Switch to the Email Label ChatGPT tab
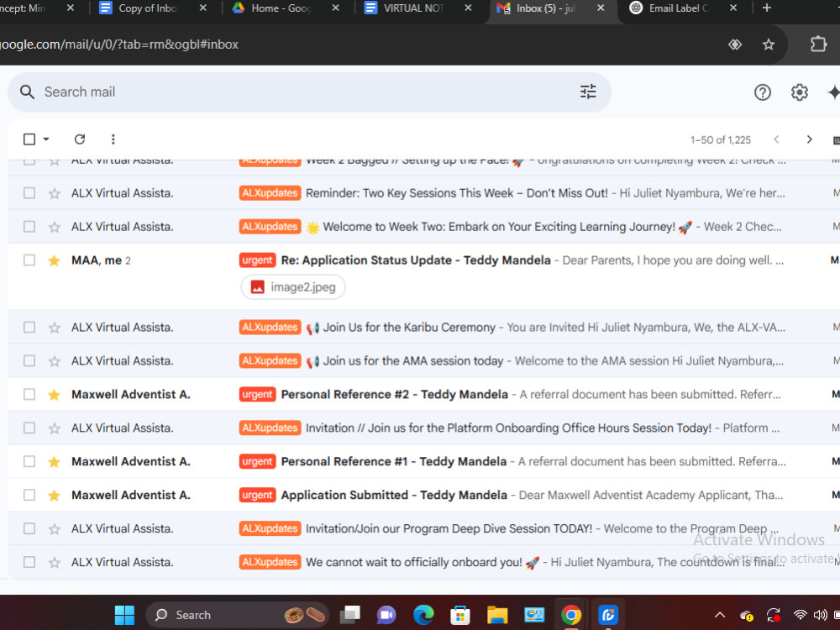 (685, 8)
